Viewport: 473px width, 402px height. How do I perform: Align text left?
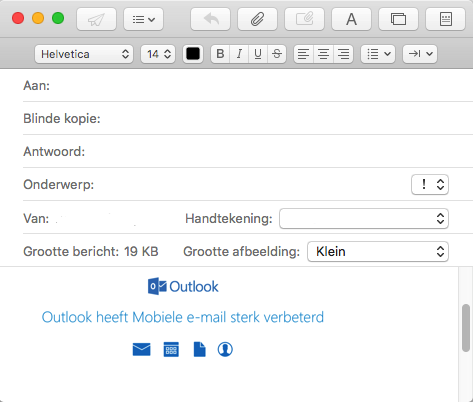(x=303, y=54)
